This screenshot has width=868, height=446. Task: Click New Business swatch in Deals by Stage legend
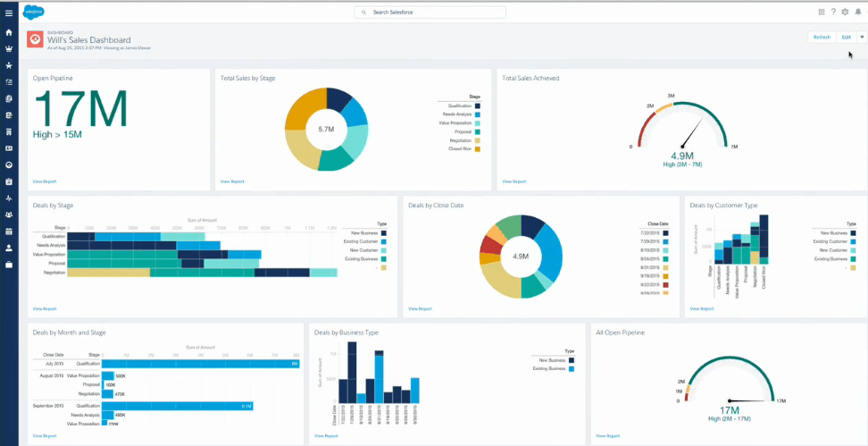[x=384, y=233]
